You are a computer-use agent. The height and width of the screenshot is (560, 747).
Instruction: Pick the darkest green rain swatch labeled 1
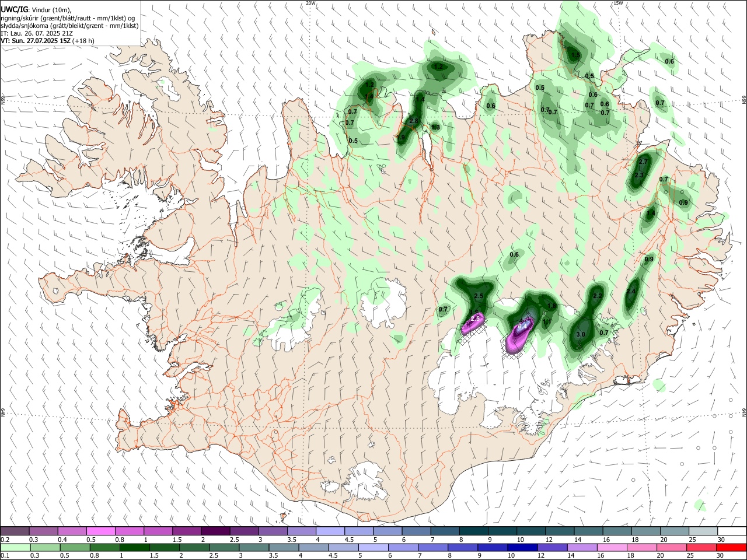135,547
